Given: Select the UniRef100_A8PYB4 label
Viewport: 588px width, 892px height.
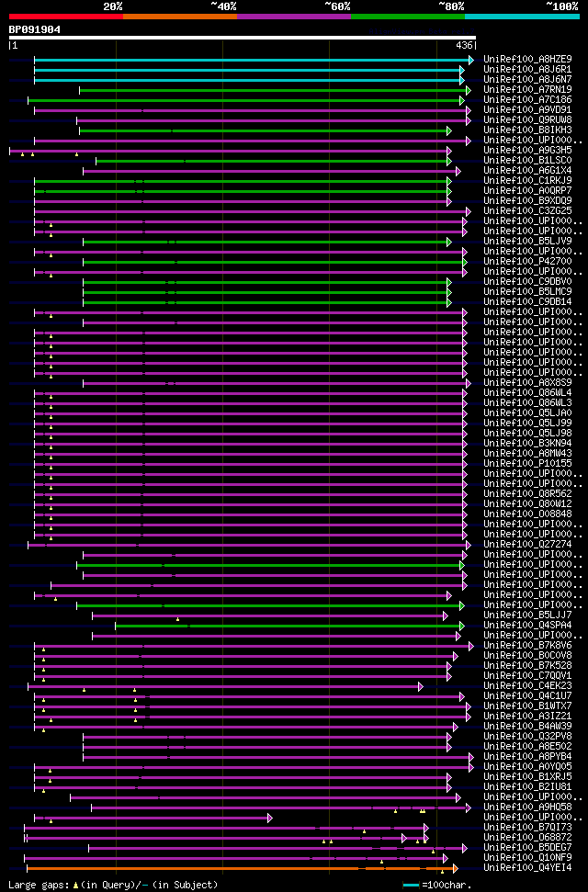Looking at the screenshot, I should pyautogui.click(x=527, y=757).
